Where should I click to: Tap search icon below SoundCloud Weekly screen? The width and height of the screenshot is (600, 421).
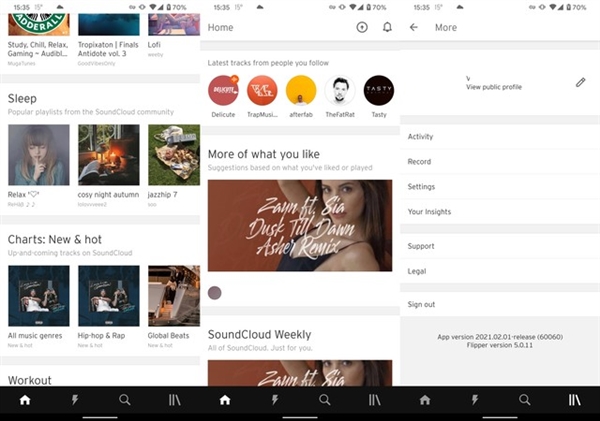[x=325, y=399]
